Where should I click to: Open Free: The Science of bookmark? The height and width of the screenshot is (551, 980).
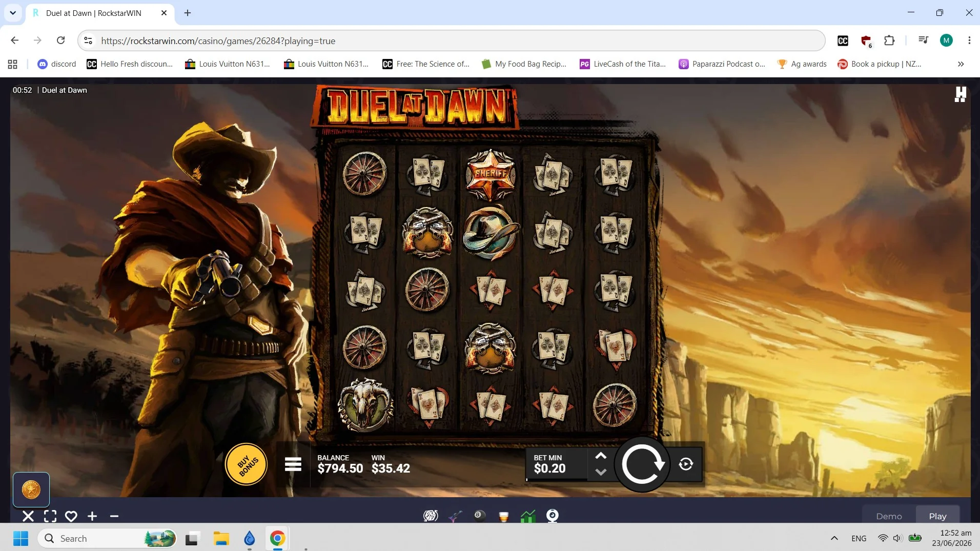coord(426,64)
